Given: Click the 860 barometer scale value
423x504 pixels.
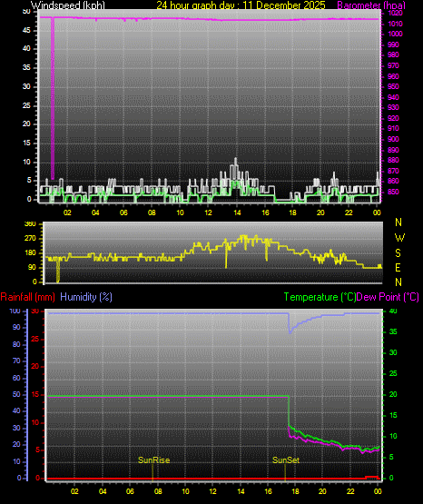Looking at the screenshot, I should 393,182.
